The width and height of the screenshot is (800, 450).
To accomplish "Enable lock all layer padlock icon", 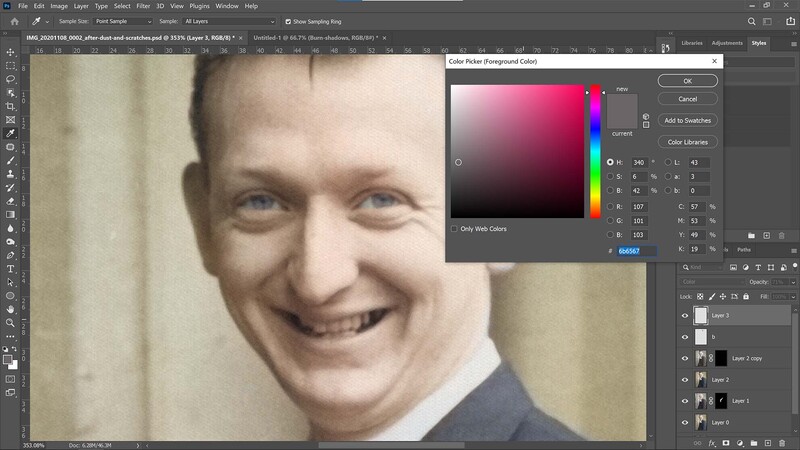I will click(746, 296).
